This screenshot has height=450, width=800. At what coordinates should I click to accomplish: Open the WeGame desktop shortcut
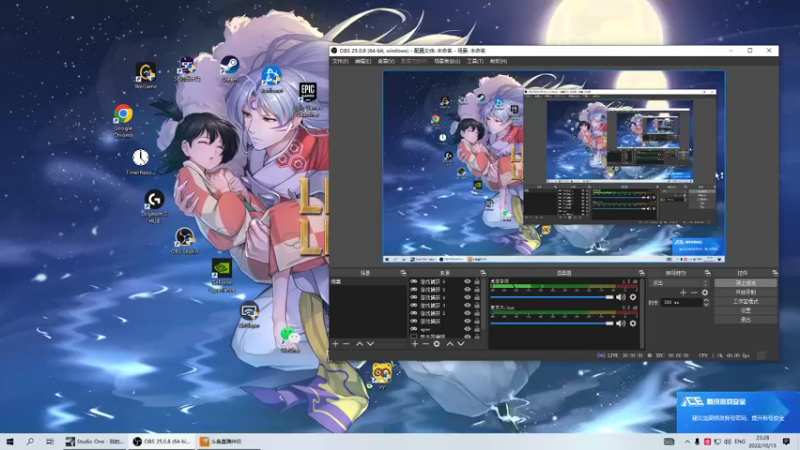click(x=145, y=76)
